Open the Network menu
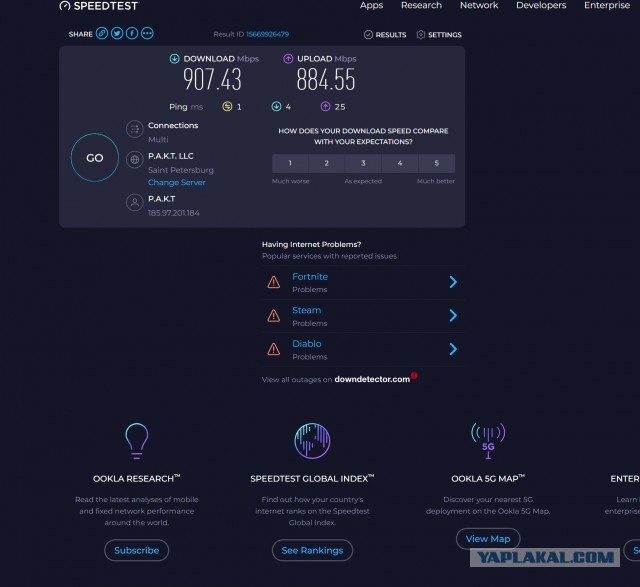 [x=479, y=5]
